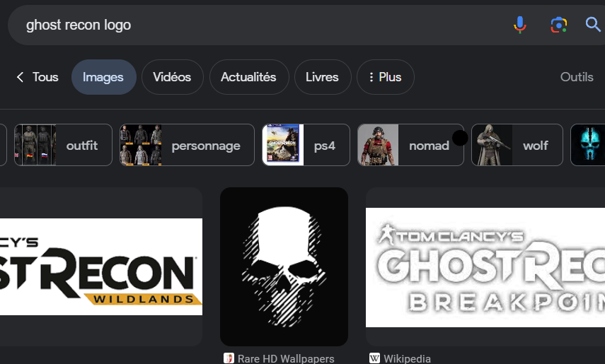Click the magnifying glass search button
The width and height of the screenshot is (605, 364).
(593, 25)
